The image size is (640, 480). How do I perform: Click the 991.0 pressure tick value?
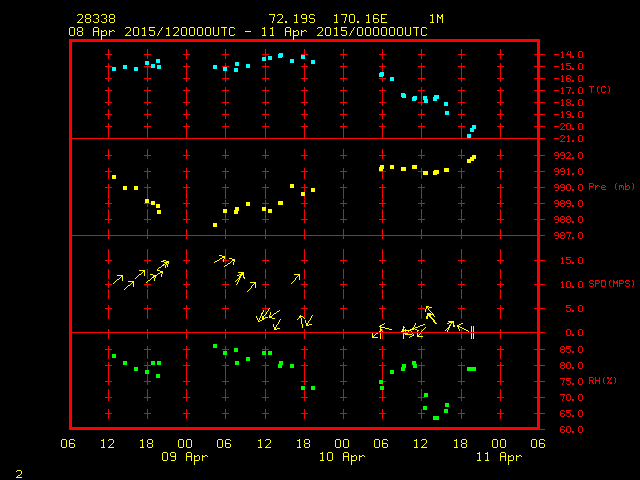(569, 171)
